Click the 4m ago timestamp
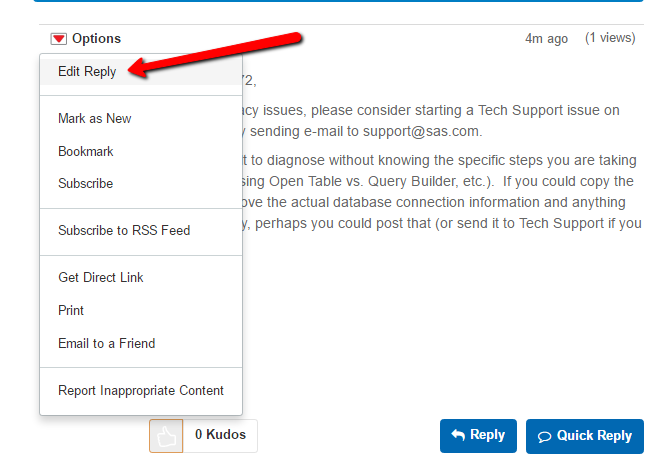Screen dimensions: 663x462 click(x=546, y=39)
